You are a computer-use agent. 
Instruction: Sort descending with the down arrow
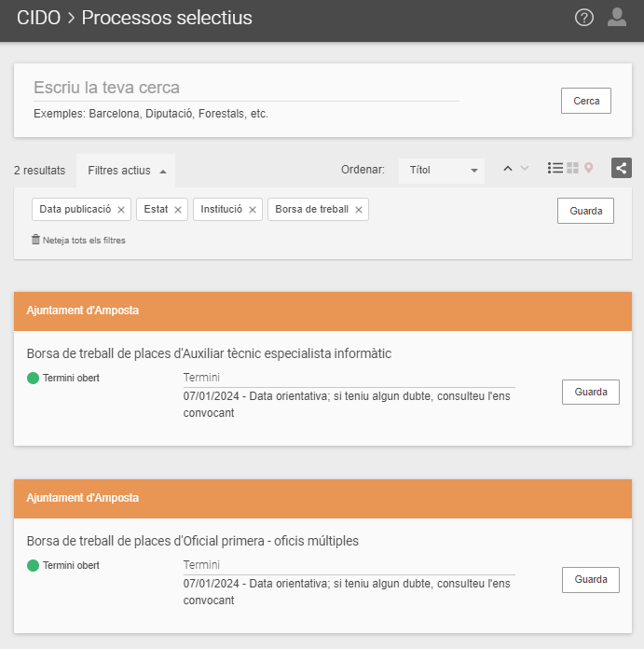pyautogui.click(x=525, y=169)
